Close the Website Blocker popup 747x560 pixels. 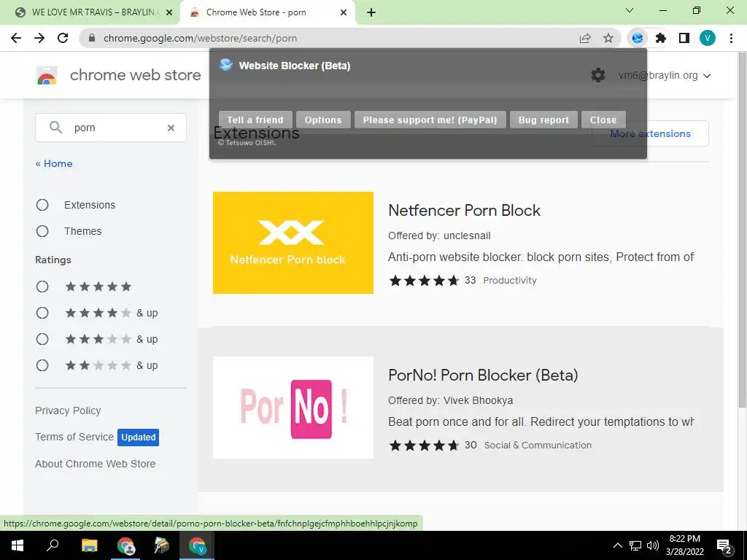603,120
